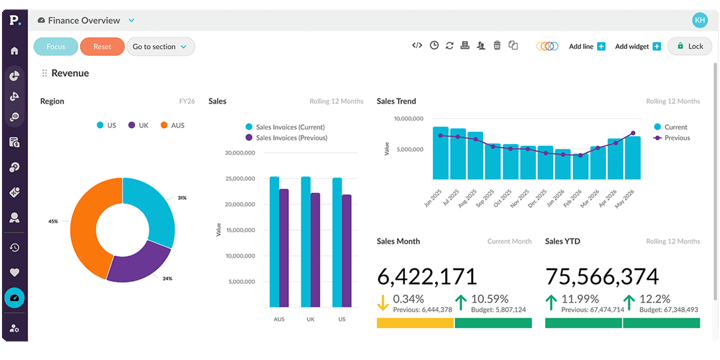Viewport: 720px width, 360px height.
Task: Open the history clock sidebar icon
Action: click(14, 248)
